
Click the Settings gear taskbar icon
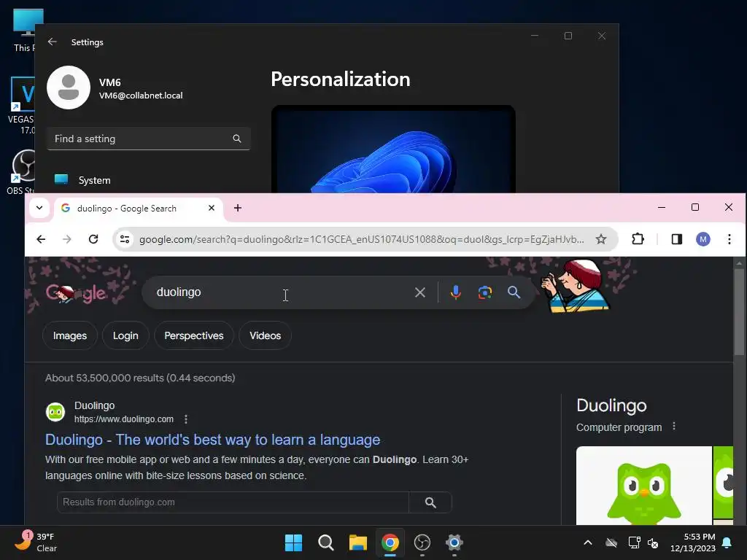pos(454,542)
